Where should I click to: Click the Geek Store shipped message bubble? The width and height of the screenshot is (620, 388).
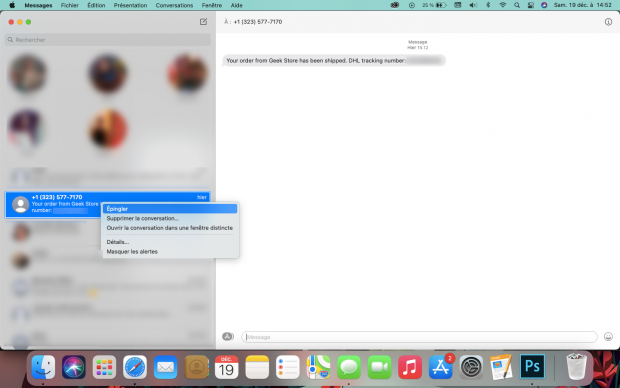tap(334, 61)
